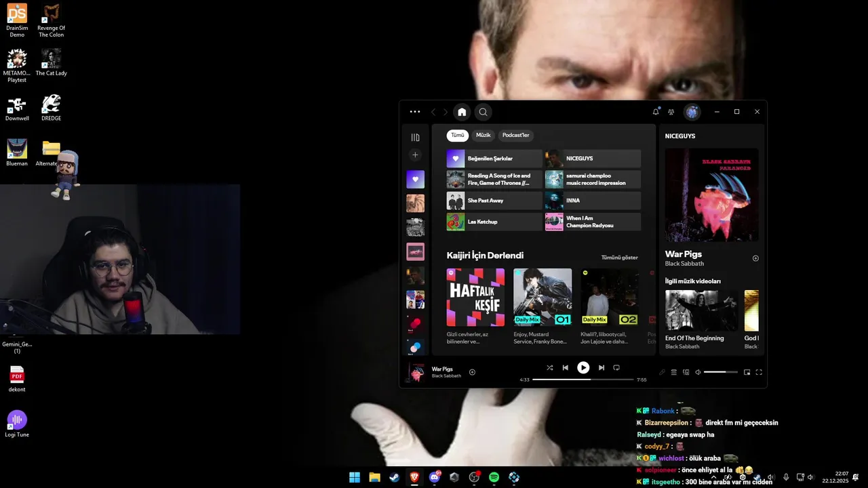The height and width of the screenshot is (488, 868).
Task: Click Black Sabbath in the now playing bar
Action: pyautogui.click(x=446, y=376)
